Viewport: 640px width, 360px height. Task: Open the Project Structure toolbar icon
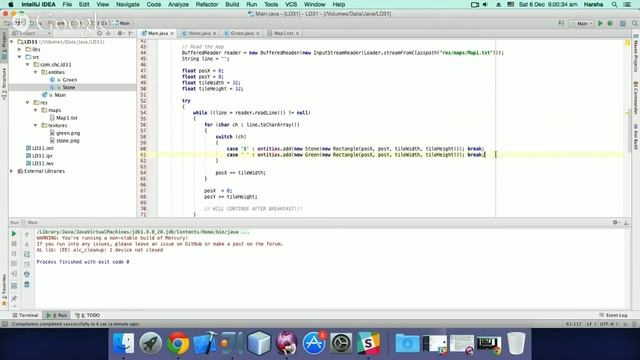point(623,23)
